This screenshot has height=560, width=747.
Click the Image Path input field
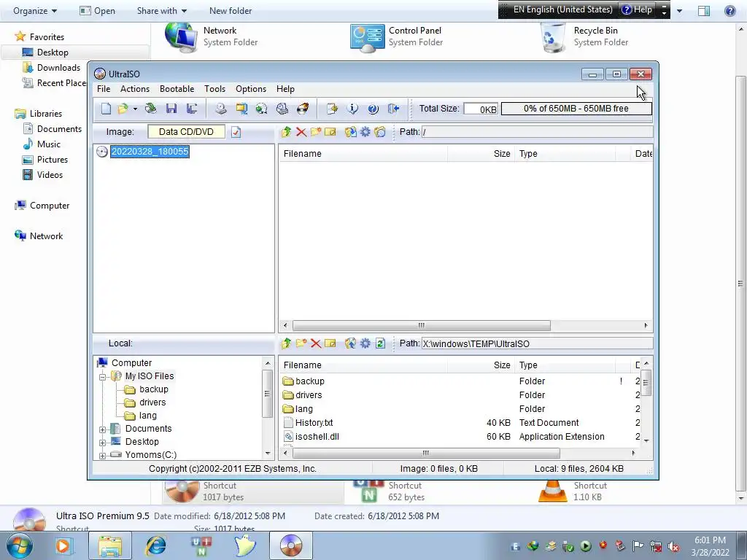pos(537,132)
